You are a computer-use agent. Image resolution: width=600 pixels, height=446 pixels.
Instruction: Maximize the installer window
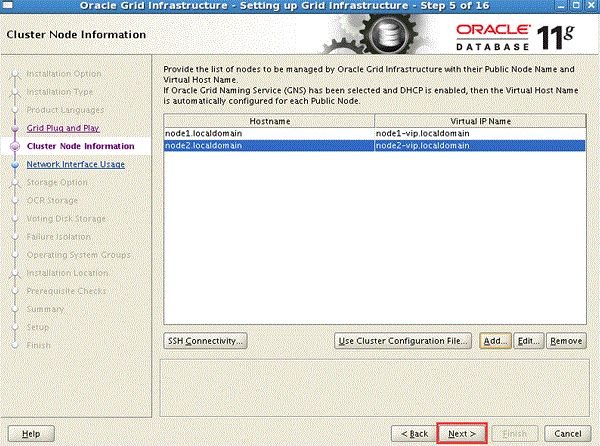[576, 5]
